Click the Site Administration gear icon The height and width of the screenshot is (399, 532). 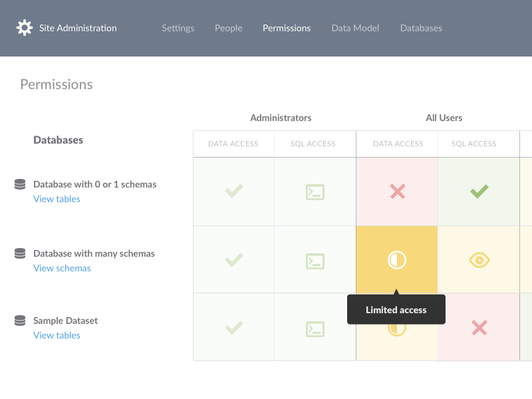click(24, 28)
